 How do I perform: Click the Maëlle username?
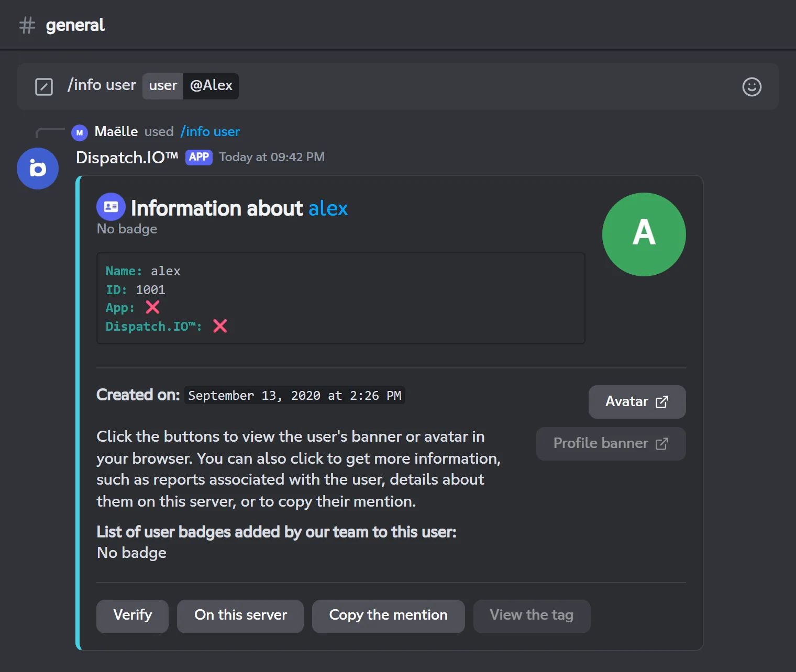[116, 132]
